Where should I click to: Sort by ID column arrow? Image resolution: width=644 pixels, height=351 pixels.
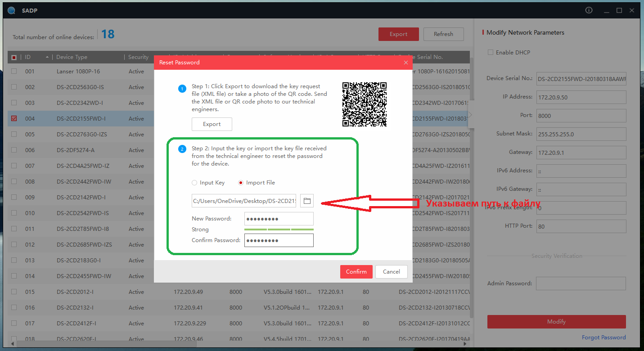47,57
